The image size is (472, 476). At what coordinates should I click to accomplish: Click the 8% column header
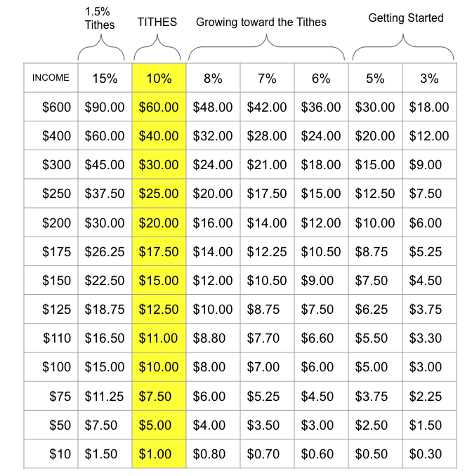pos(213,78)
